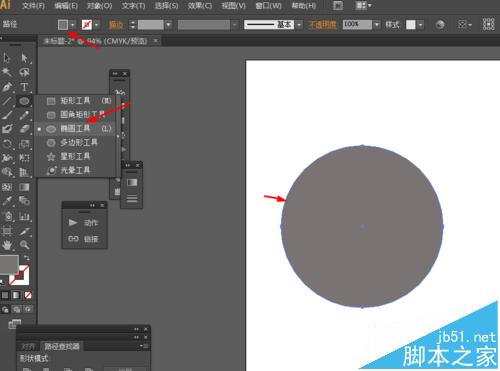Open the 样式 style swatch dropdown

[421, 25]
